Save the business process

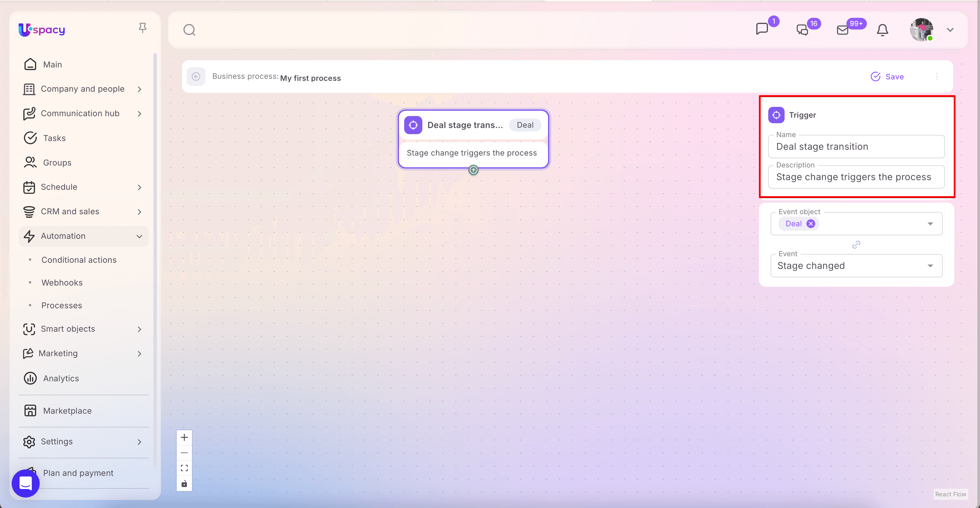[887, 76]
